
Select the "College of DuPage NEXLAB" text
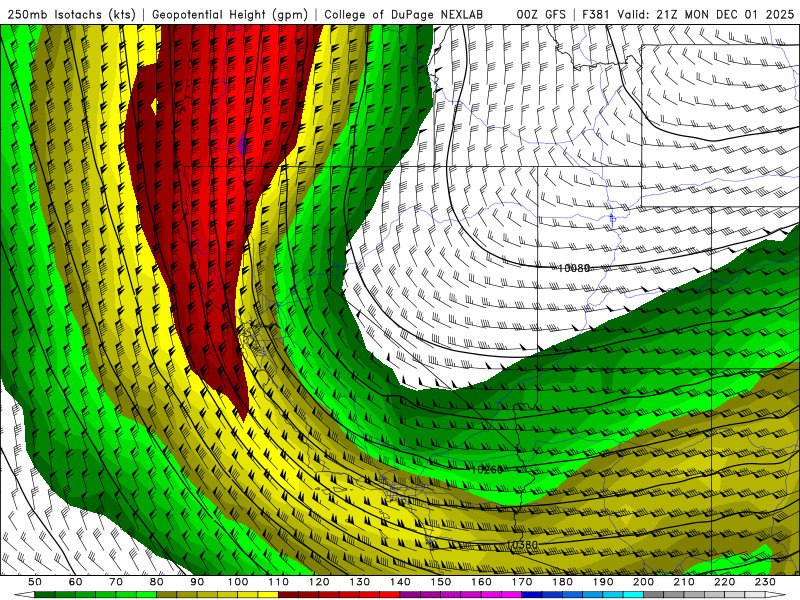coord(403,15)
